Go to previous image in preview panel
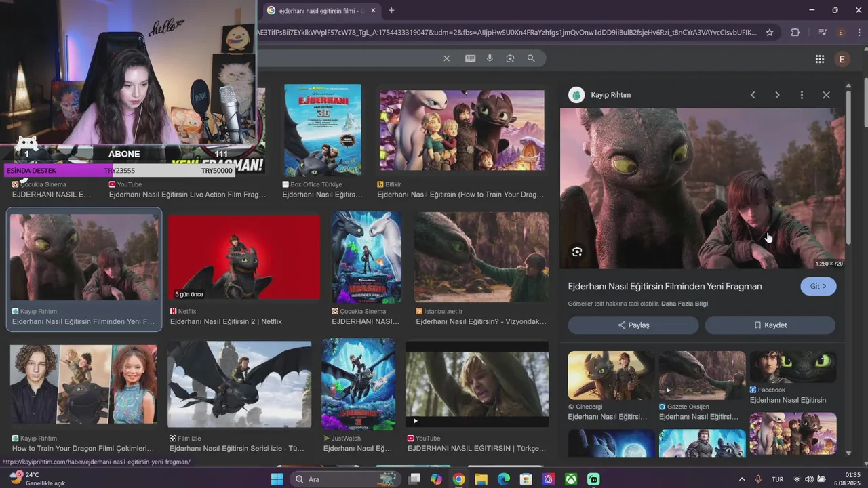The image size is (868, 488). click(x=753, y=95)
